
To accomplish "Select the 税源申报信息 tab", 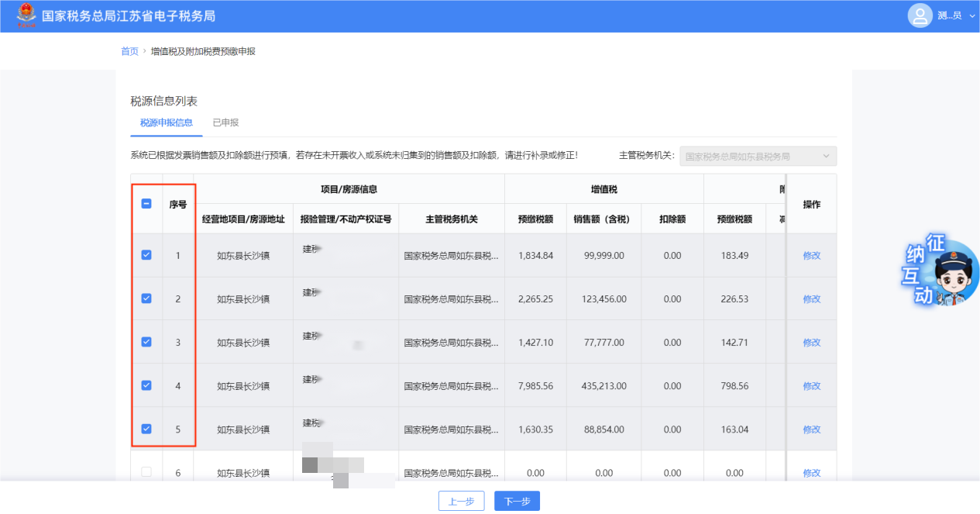I will pos(166,122).
